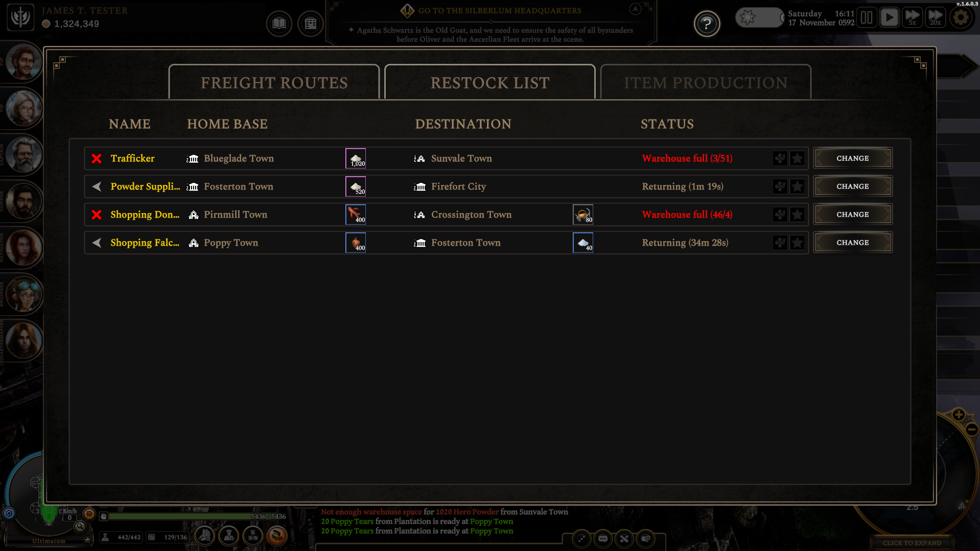Viewport: 980px width, 551px height.
Task: Collapse the quest objective panel arrow
Action: [x=635, y=9]
